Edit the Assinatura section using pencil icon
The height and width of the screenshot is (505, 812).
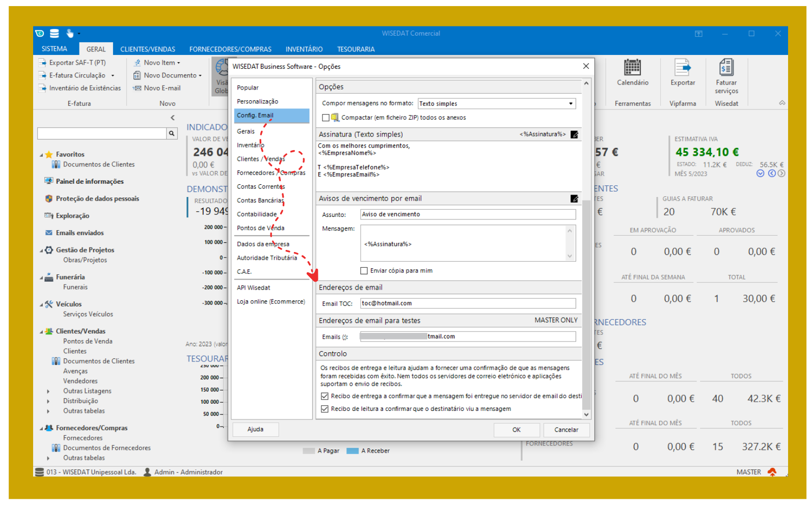[574, 134]
